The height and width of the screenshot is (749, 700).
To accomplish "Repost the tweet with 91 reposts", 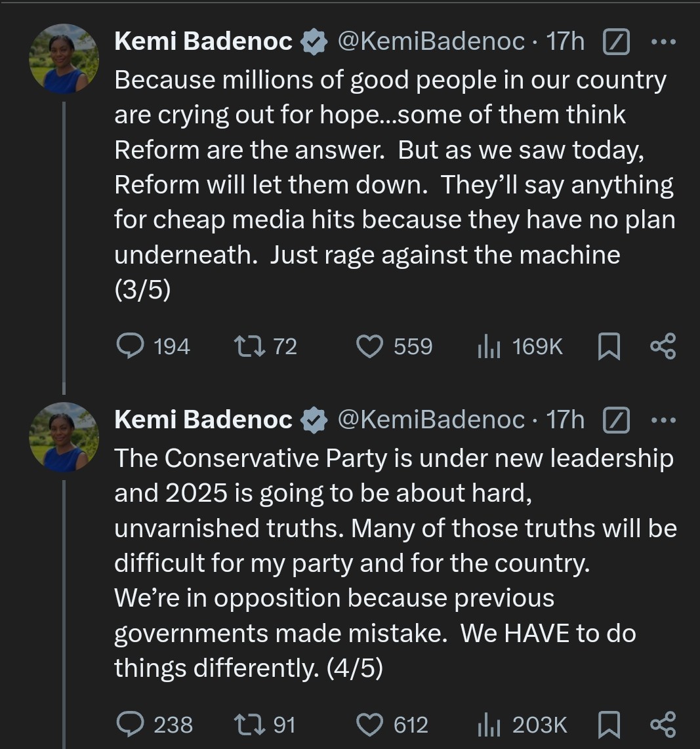I will (249, 724).
